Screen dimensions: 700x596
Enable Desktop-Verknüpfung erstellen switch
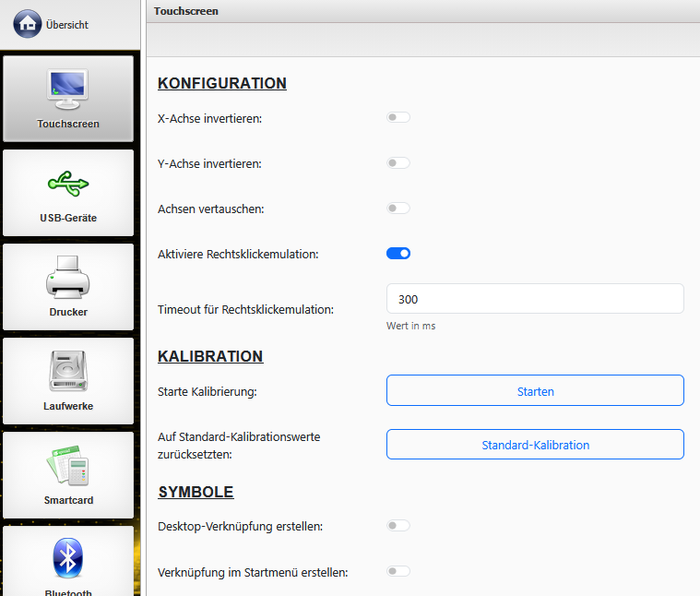pyautogui.click(x=397, y=526)
